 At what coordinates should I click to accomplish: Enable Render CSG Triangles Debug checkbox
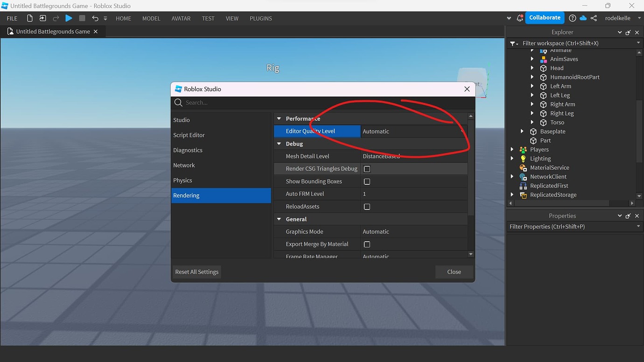tap(367, 169)
